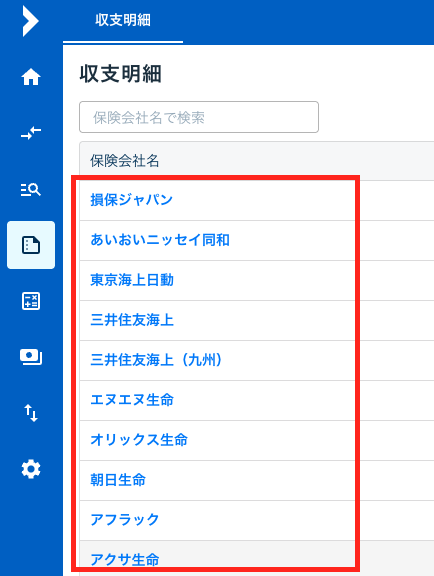Viewport: 434px width, 576px height.
Task: Go to Home via sidebar house icon
Action: click(31, 77)
